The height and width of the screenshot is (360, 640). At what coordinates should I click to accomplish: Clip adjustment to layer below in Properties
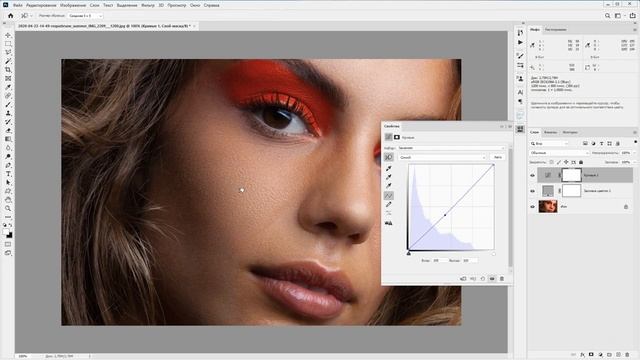[x=463, y=279]
